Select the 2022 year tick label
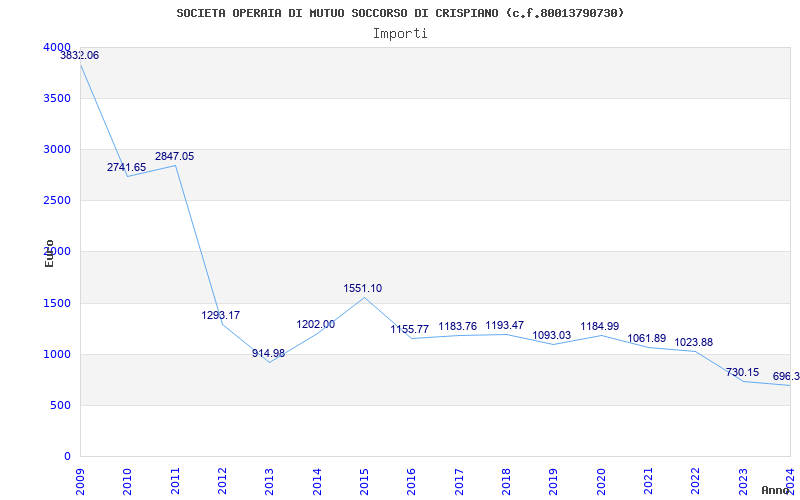This screenshot has width=800, height=500. tap(695, 480)
